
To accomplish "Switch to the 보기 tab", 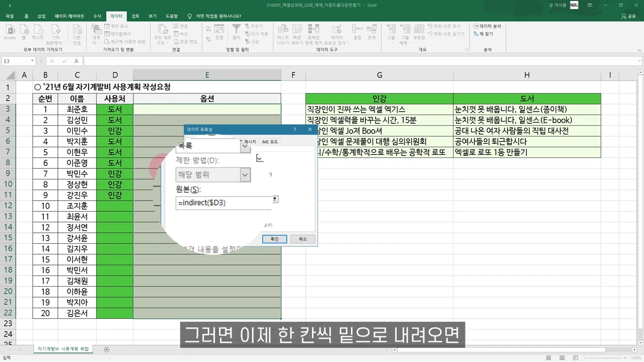I will tap(152, 16).
